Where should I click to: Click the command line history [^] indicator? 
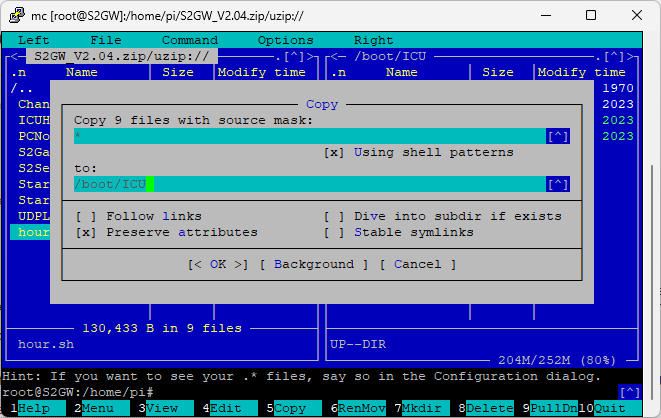[629, 392]
